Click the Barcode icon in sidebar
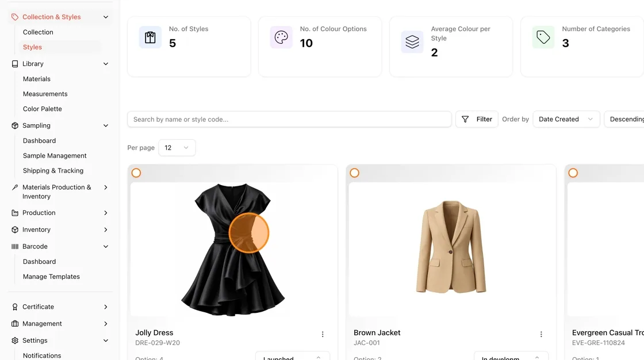This screenshot has width=644, height=360. pos(15,247)
